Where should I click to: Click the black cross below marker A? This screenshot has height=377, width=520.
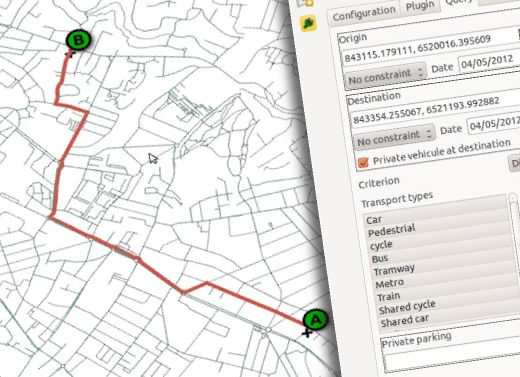[x=307, y=333]
